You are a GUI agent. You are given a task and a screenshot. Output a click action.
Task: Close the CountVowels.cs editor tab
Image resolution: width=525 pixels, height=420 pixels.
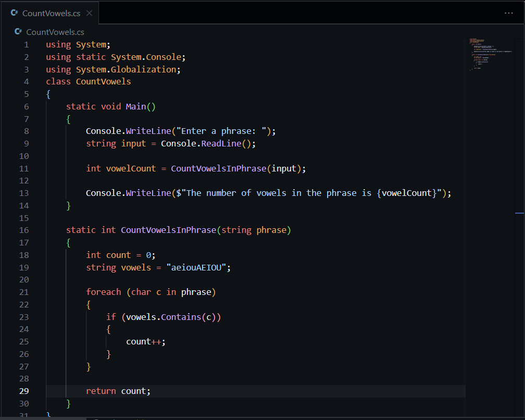89,13
